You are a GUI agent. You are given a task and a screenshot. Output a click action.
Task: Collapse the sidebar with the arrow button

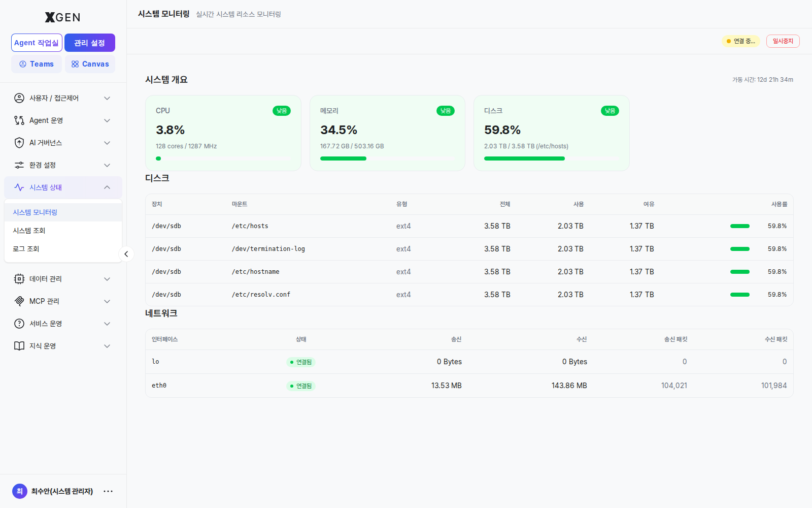coord(126,254)
